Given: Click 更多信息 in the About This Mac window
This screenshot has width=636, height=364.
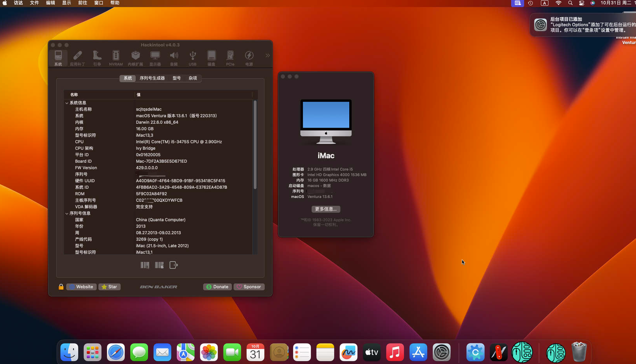Looking at the screenshot, I should click(326, 209).
